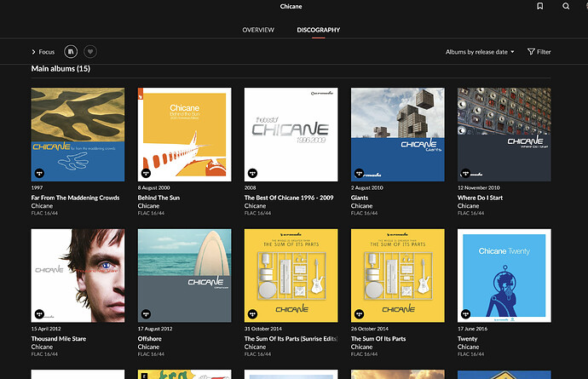Click the 31 October 2014 release date
The width and height of the screenshot is (588, 379).
[x=262, y=329]
